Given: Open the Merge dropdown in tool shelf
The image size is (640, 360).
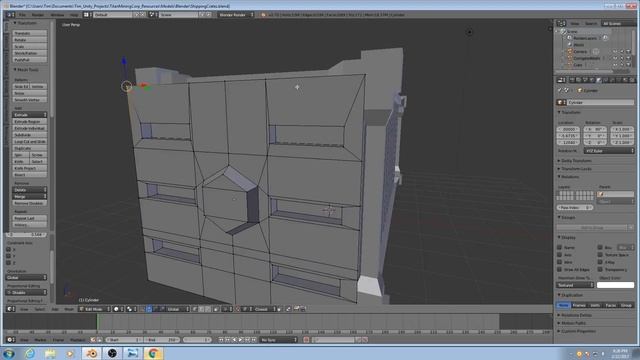Looking at the screenshot, I should [30, 196].
